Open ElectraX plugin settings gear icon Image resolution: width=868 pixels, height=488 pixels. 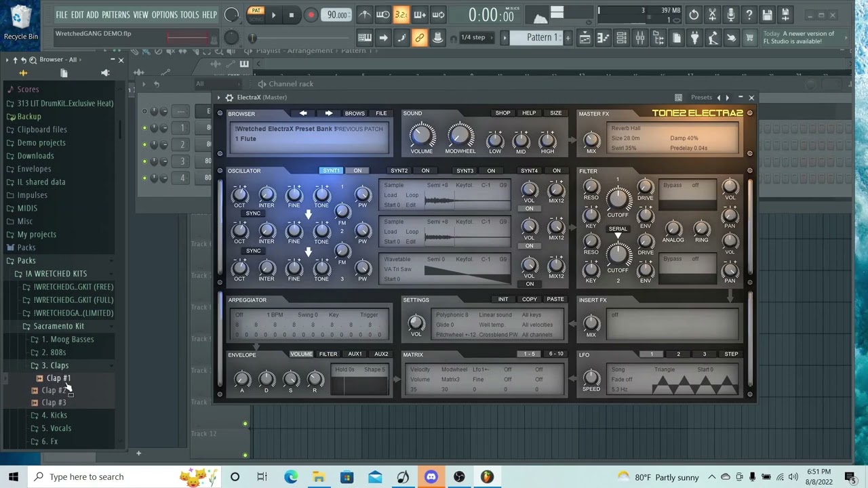pos(229,98)
